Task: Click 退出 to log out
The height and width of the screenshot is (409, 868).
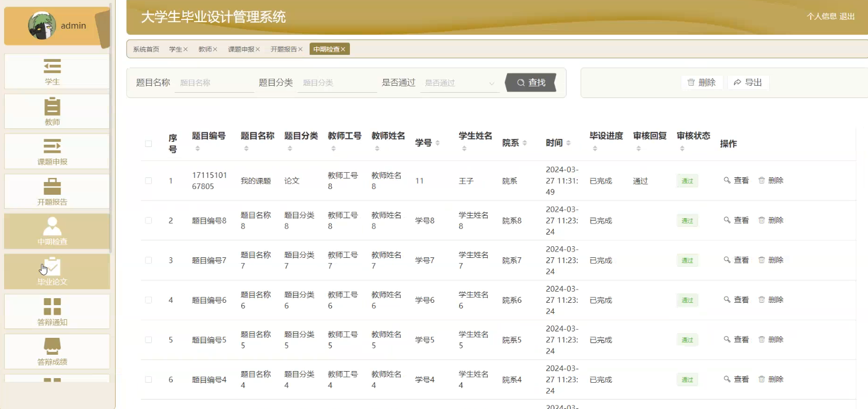Action: point(848,16)
